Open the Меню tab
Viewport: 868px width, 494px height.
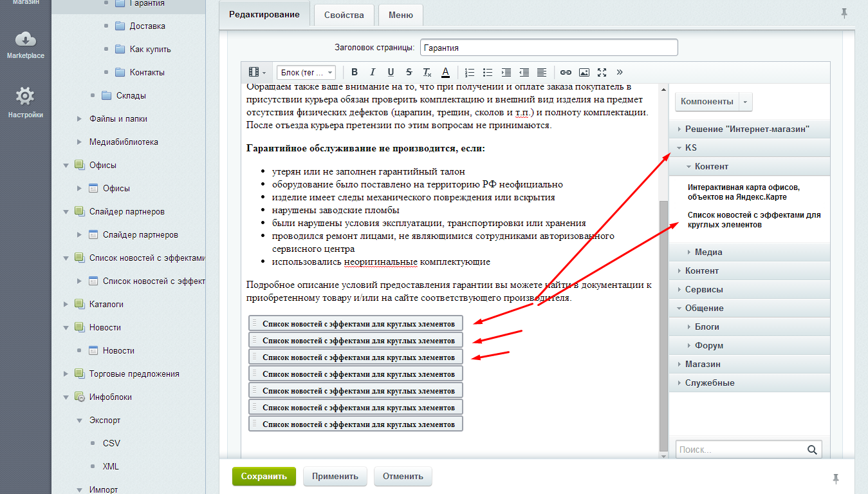click(x=400, y=15)
